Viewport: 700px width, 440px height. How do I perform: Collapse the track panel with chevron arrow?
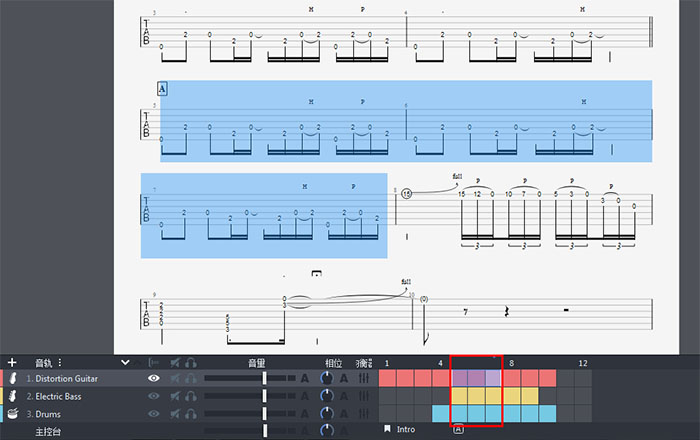[x=125, y=362]
